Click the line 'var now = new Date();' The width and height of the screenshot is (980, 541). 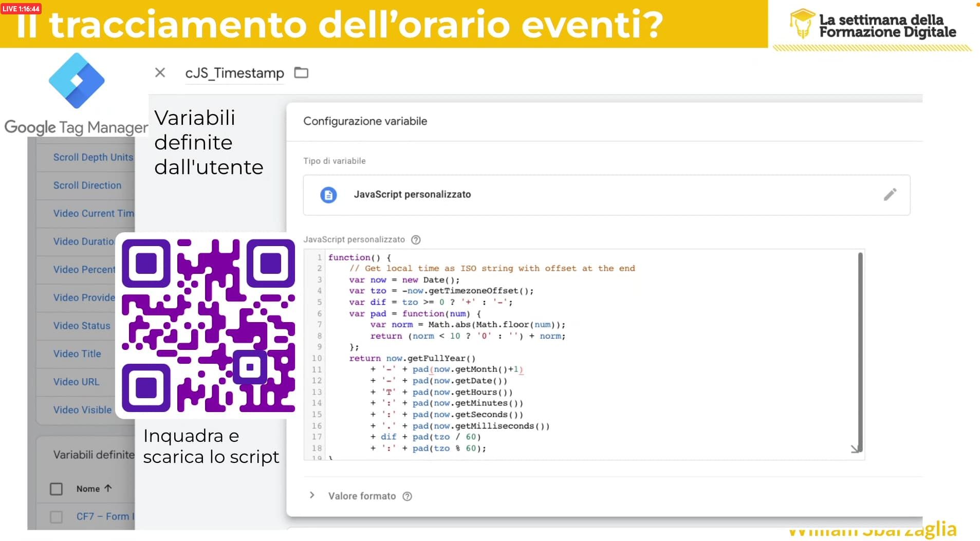pos(404,279)
